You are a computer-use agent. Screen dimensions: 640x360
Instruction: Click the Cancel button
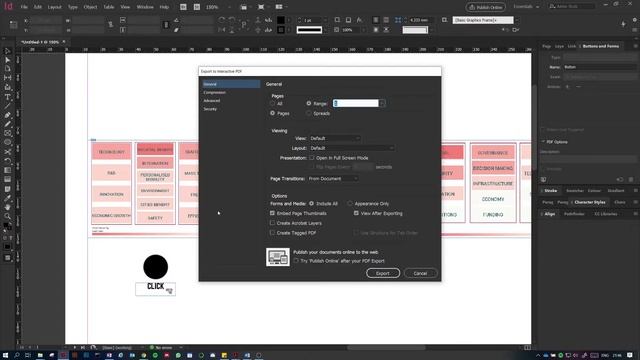click(420, 273)
